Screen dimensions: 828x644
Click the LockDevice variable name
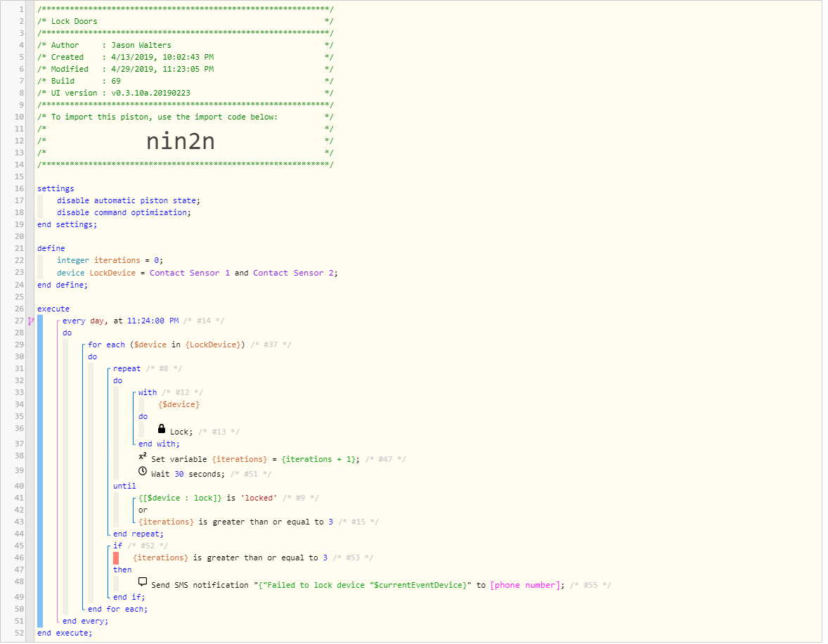(x=112, y=273)
